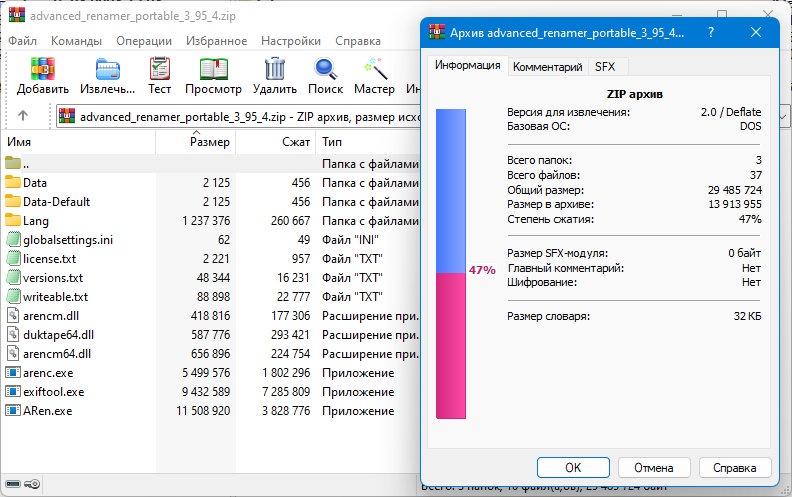Click the globalsettings.ini file icon
The image size is (792, 497).
tap(13, 239)
